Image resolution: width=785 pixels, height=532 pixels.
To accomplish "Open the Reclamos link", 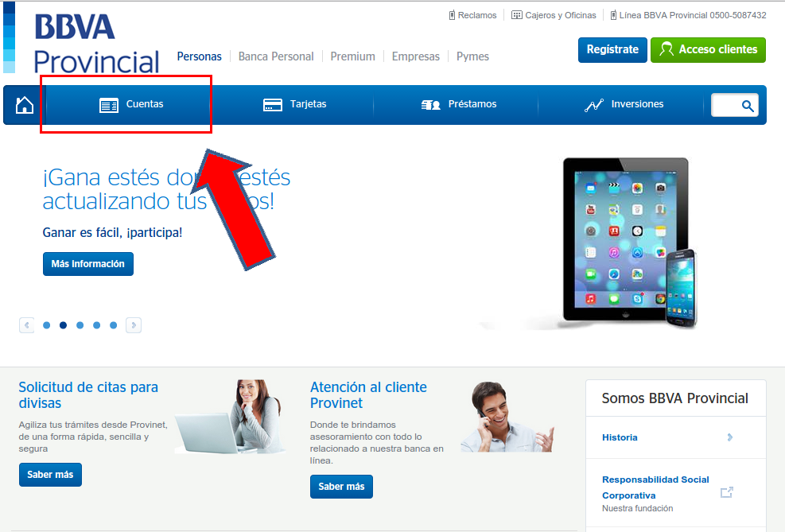I will point(477,16).
